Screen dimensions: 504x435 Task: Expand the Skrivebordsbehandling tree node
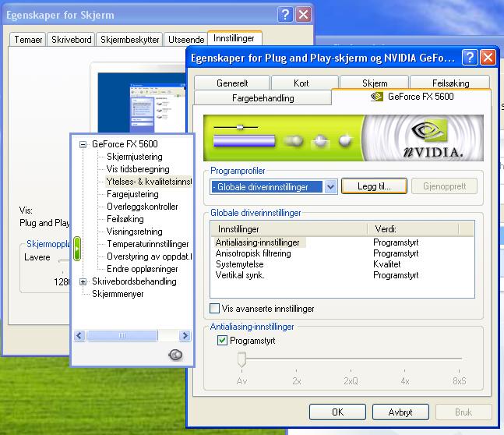pyautogui.click(x=83, y=281)
